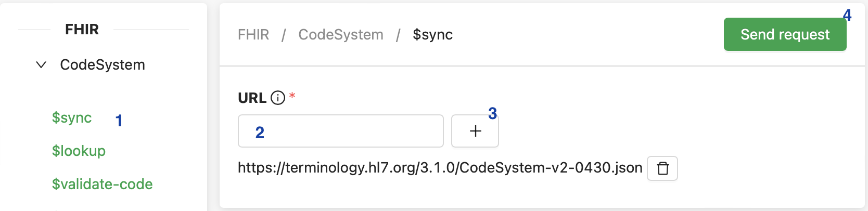The width and height of the screenshot is (868, 211).
Task: Click annotation number 4 near Send request
Action: (847, 15)
